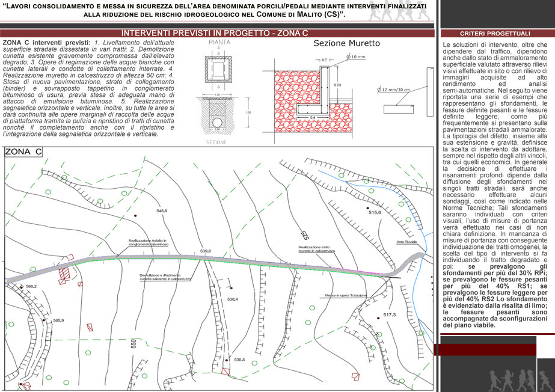
Task: Click Realizzazione tratto muretto in calcestruzzo label
Action: coord(316,249)
